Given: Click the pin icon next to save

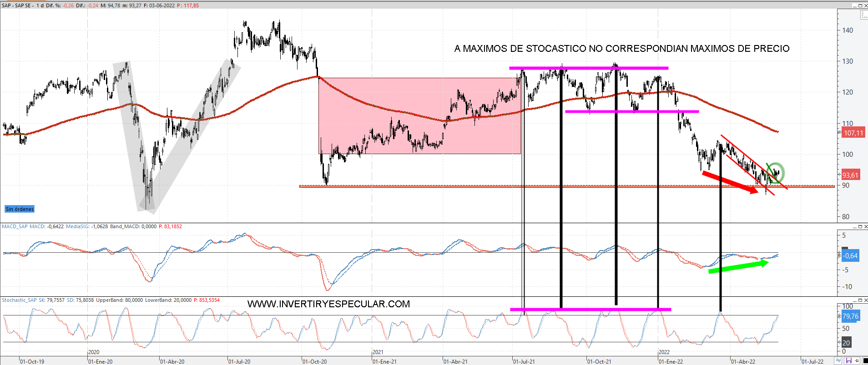Looking at the screenshot, I should [x=857, y=361].
